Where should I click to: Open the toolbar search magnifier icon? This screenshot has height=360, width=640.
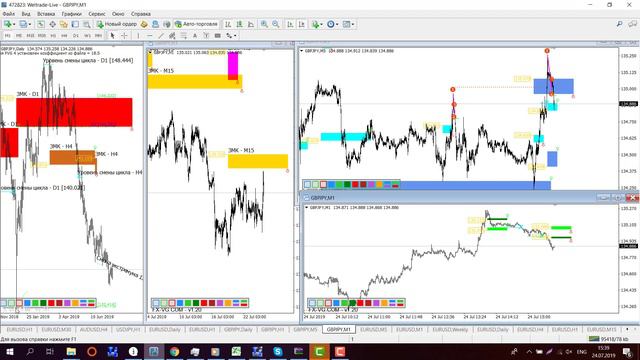coord(620,24)
